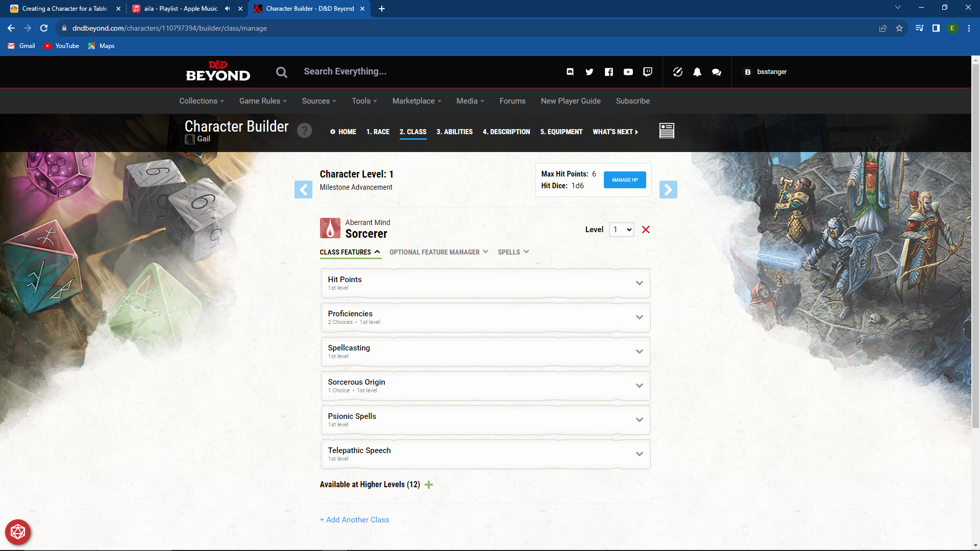Open the Twitch icon in header

(x=648, y=72)
